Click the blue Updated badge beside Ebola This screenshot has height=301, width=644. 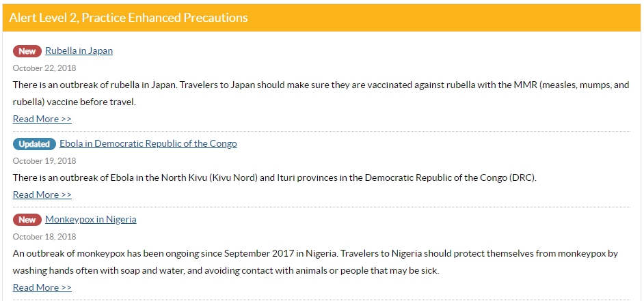point(34,144)
